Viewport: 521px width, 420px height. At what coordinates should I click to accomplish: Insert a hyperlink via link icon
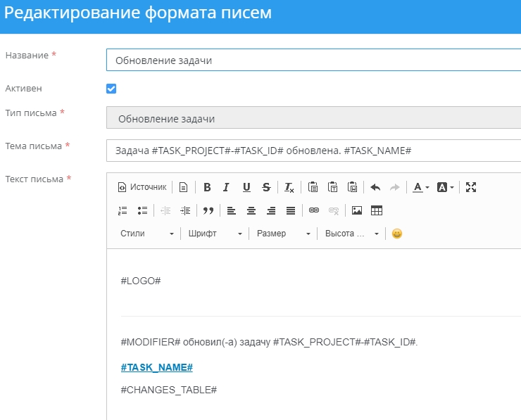314,210
